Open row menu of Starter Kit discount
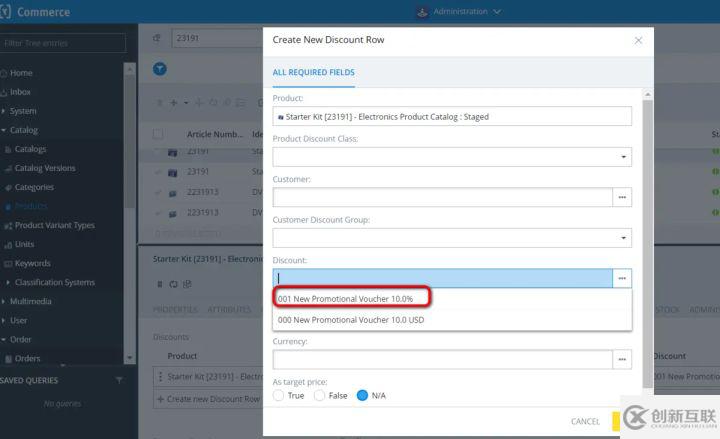 coord(160,377)
